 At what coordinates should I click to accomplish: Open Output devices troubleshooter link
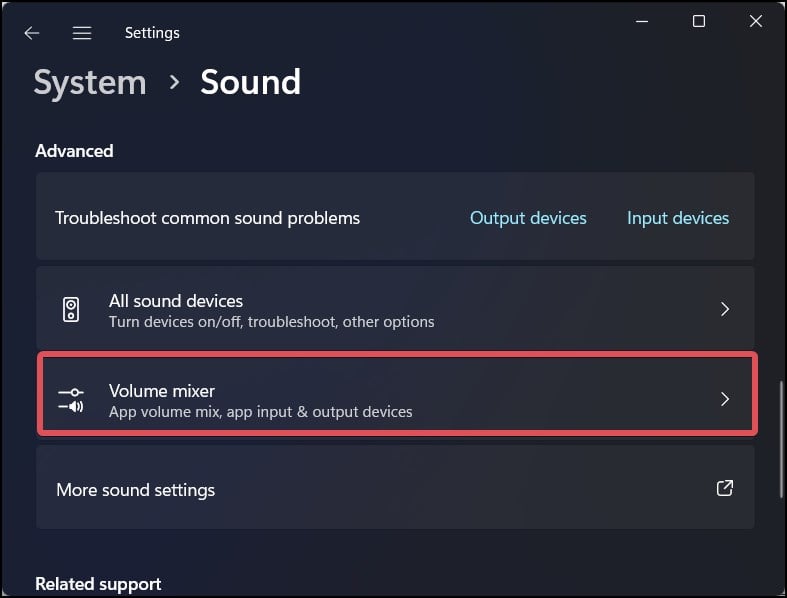coord(528,218)
